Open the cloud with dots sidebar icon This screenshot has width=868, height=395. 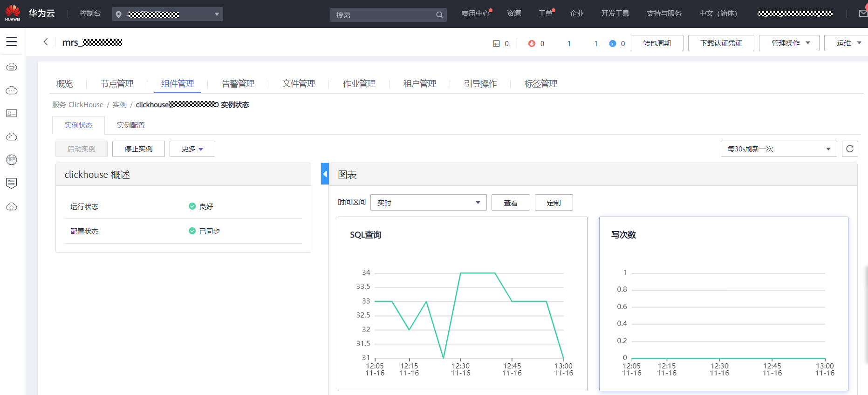(12, 90)
